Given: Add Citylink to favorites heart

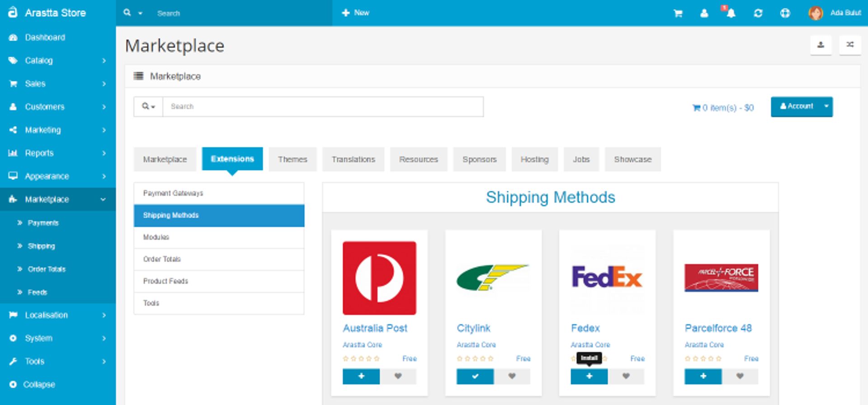Looking at the screenshot, I should tap(512, 376).
